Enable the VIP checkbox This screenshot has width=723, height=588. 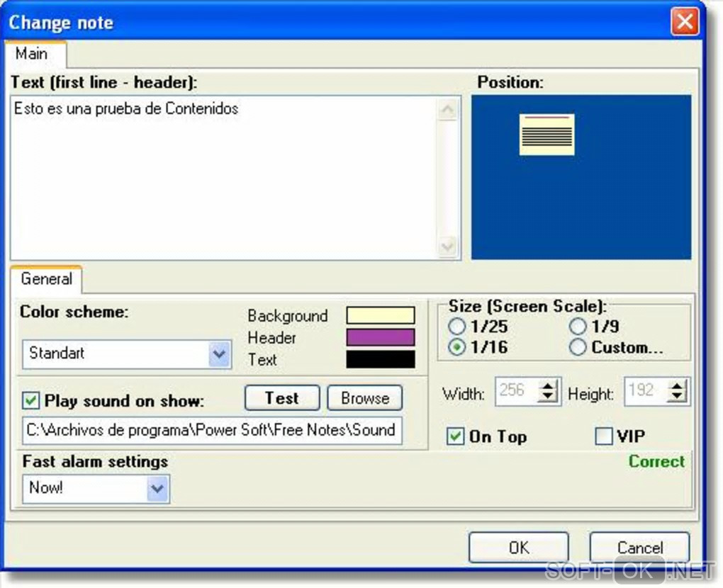tap(604, 436)
